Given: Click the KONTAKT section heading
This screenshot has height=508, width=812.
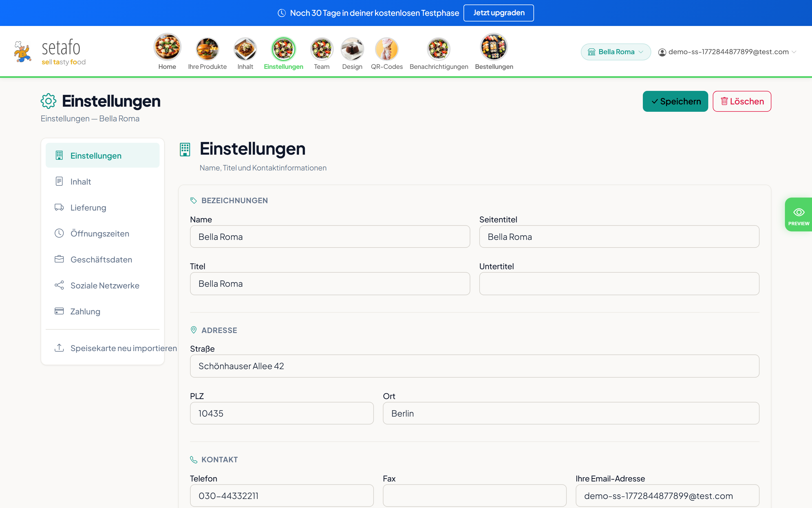Looking at the screenshot, I should (x=219, y=460).
